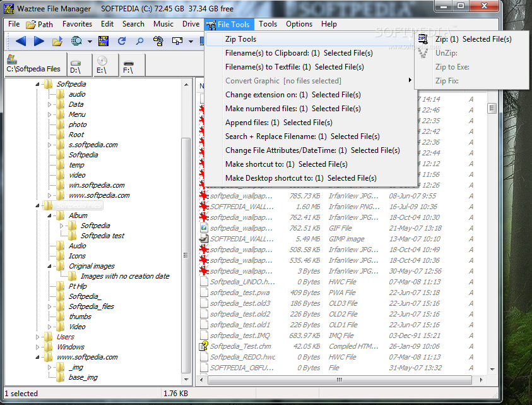Select the thumbs folder in tree
The image size is (532, 405).
[80, 317]
